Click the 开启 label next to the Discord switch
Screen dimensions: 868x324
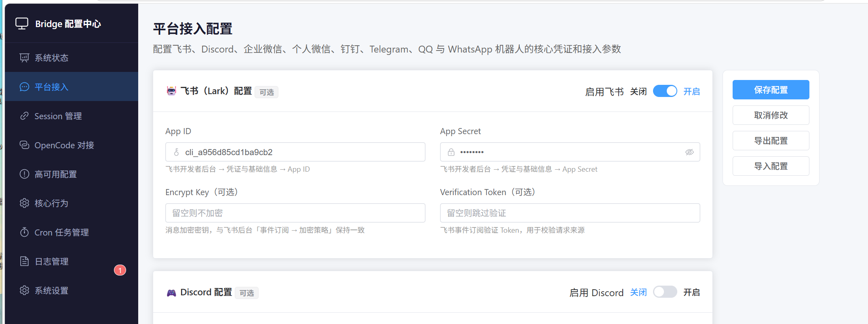[691, 292]
